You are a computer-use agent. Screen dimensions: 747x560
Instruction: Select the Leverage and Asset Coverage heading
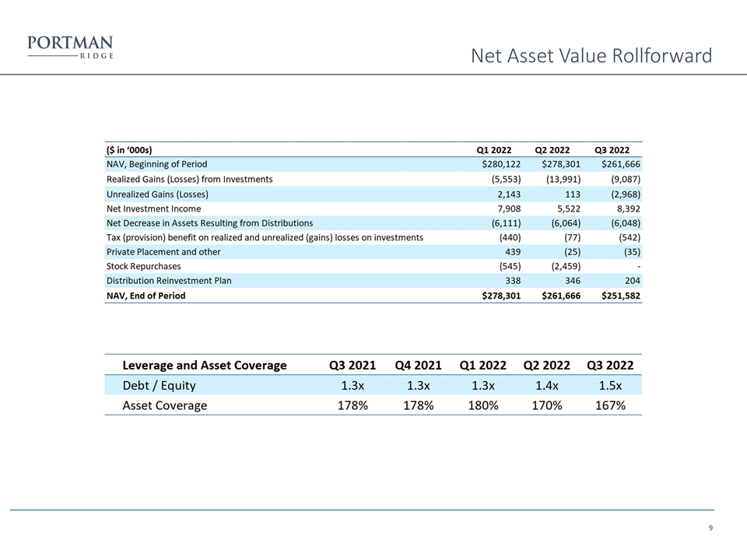[x=205, y=366]
